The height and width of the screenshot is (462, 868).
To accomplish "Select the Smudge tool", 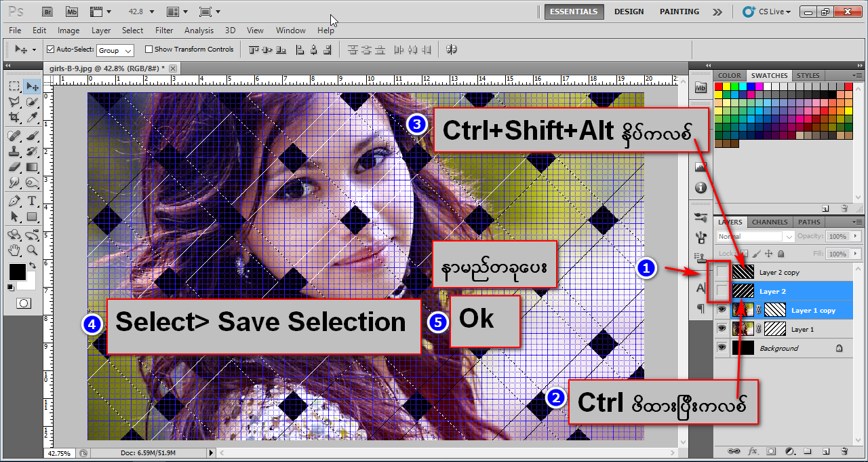I will [x=14, y=182].
